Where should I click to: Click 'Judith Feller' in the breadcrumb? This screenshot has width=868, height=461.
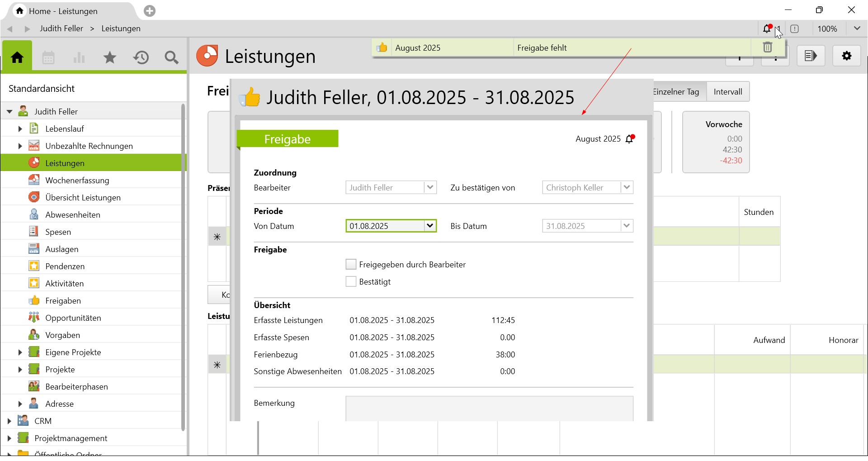[x=61, y=29]
